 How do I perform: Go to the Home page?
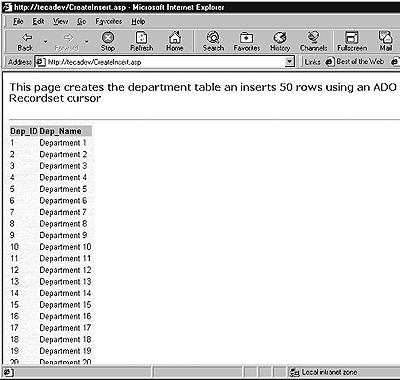(175, 42)
